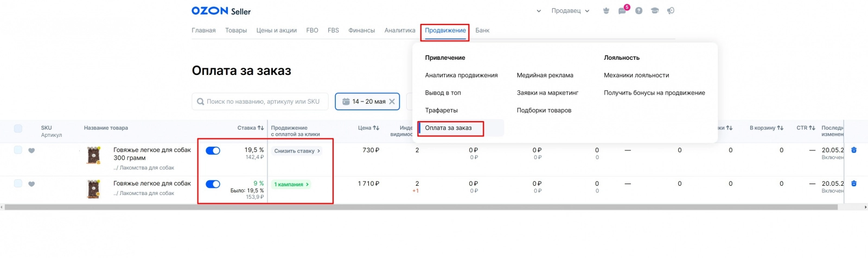Image resolution: width=868 pixels, height=258 pixels.
Task: Expand the Продавец account dropdown
Action: coord(570,11)
